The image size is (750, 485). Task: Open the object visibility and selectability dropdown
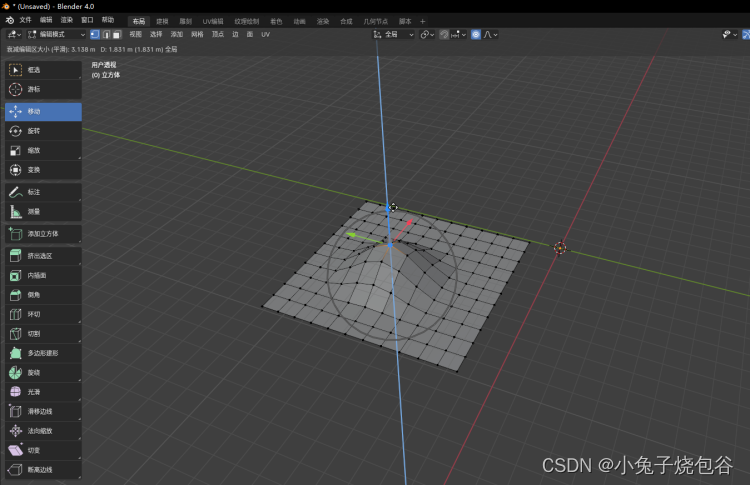tap(729, 34)
